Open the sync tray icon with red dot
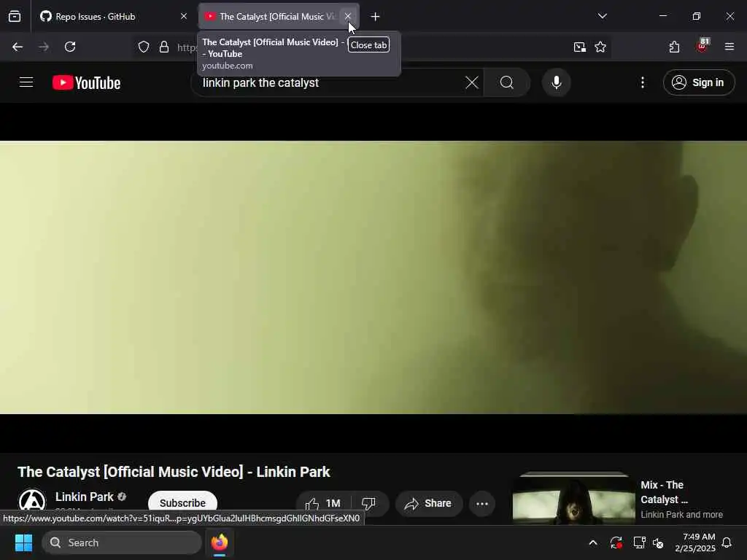Viewport: 747px width, 560px height. 616,542
